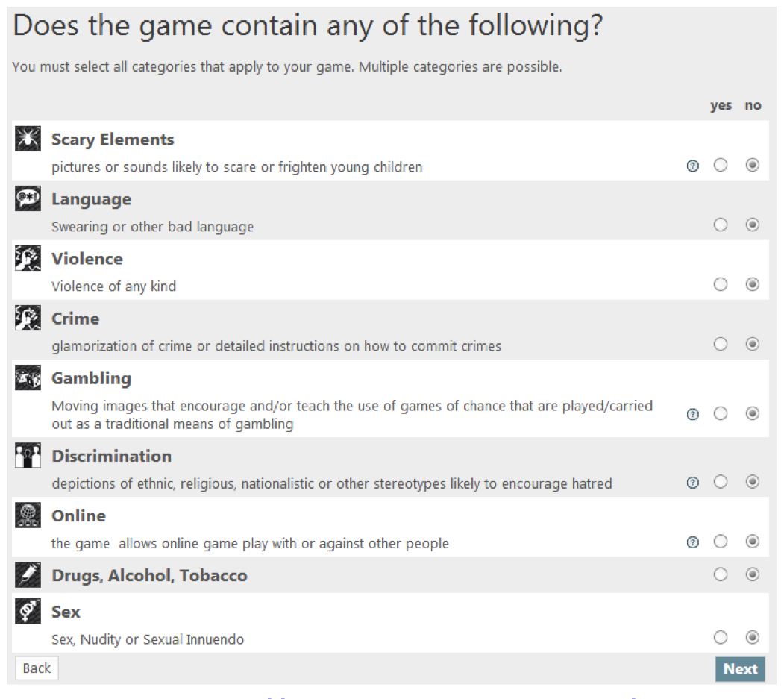784x699 pixels.
Task: Open help tooltip for Scary Elements
Action: click(x=692, y=166)
